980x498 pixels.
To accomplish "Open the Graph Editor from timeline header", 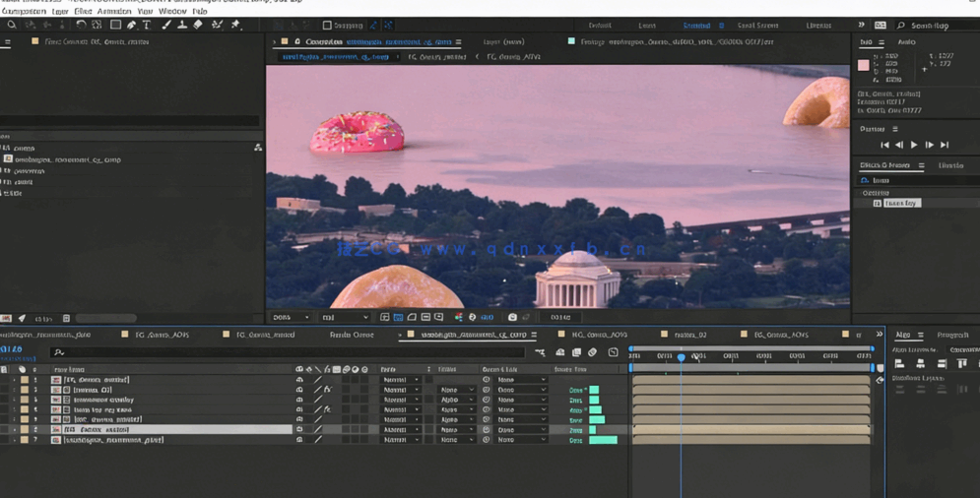I will point(614,352).
